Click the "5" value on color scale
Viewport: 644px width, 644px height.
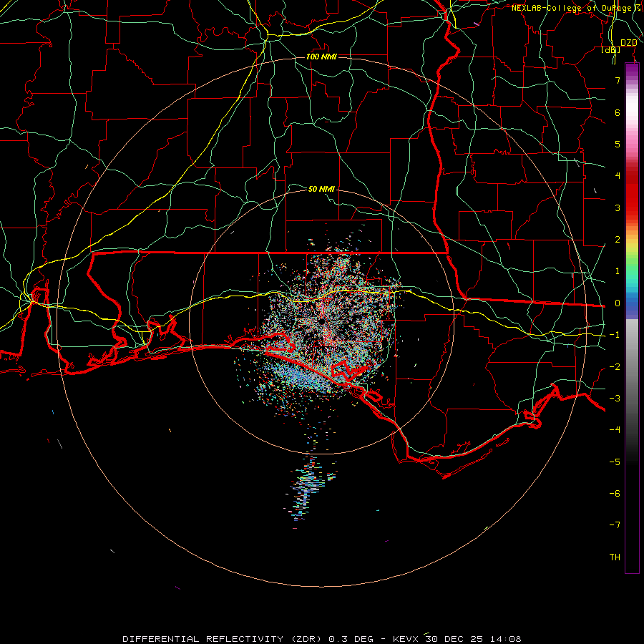(618, 144)
